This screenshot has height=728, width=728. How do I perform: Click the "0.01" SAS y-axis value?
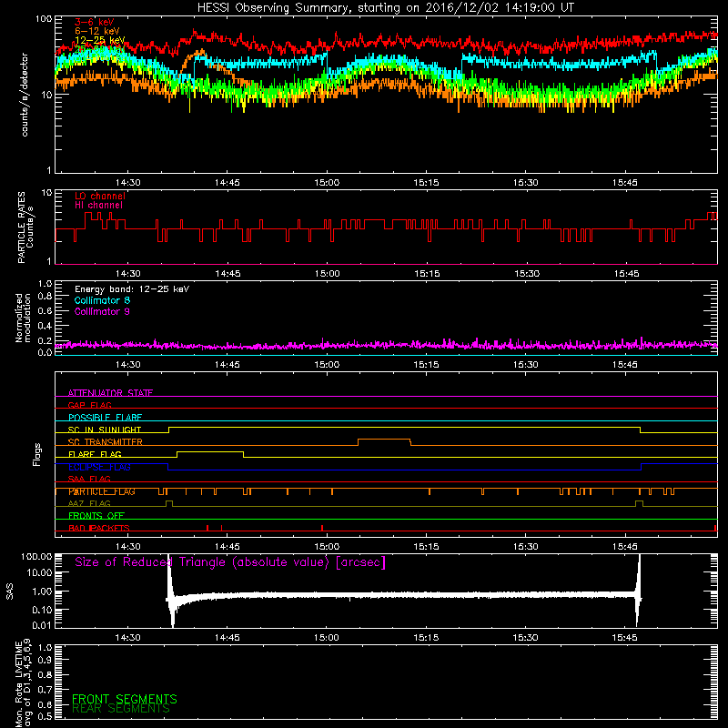point(42,625)
